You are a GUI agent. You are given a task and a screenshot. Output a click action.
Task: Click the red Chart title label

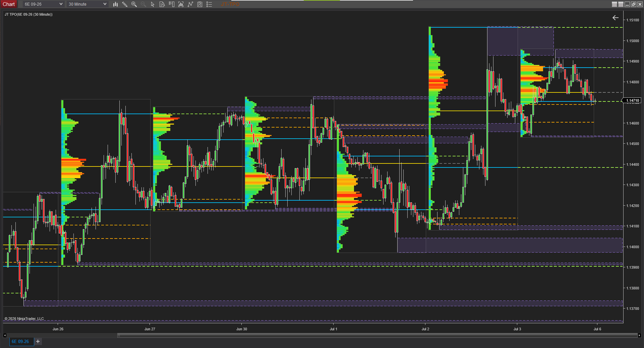point(8,4)
